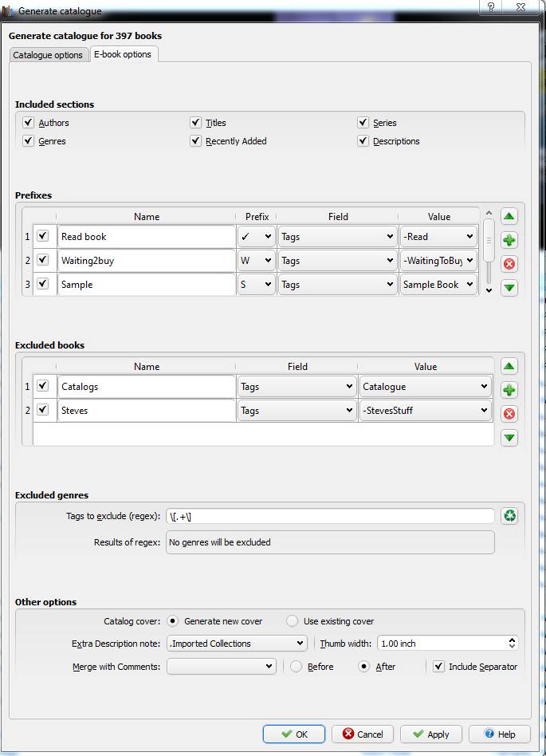Open the Catalogue value dropdown
This screenshot has height=756, width=546.
click(x=426, y=387)
